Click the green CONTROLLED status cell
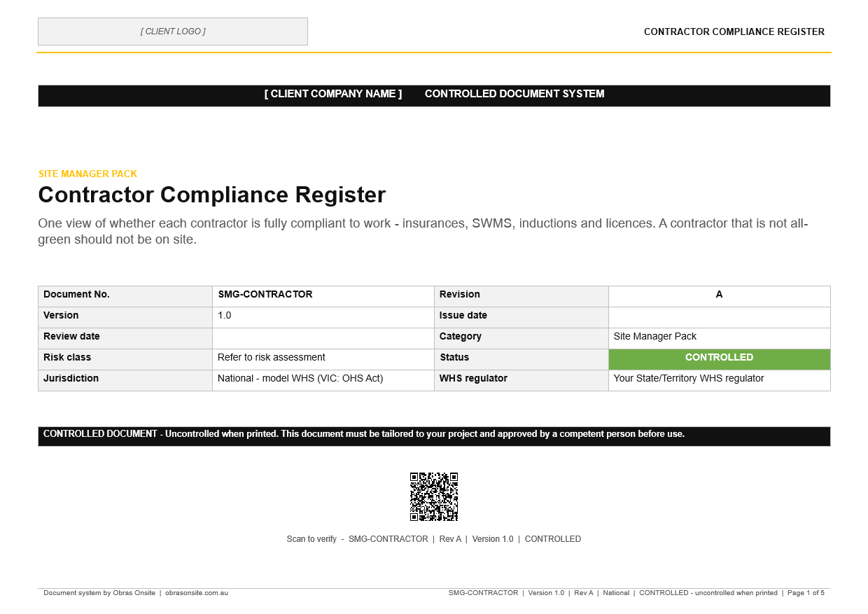The image size is (868, 614). (x=720, y=359)
